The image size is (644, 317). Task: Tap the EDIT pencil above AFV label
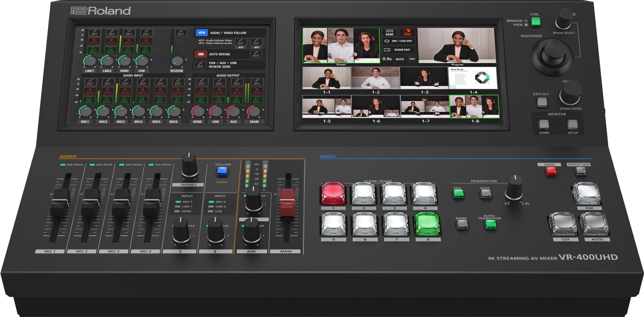click(240, 42)
